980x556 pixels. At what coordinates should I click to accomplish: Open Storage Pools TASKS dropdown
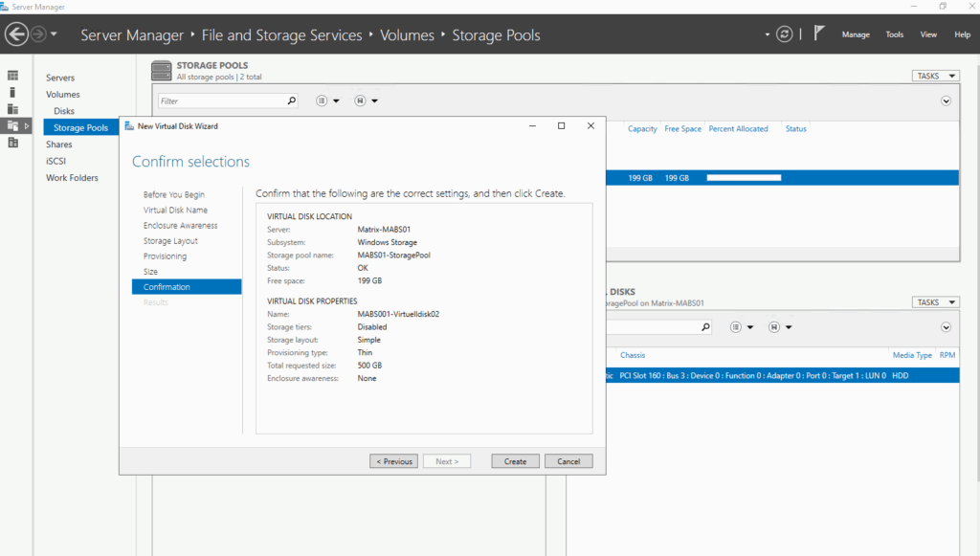pos(936,76)
